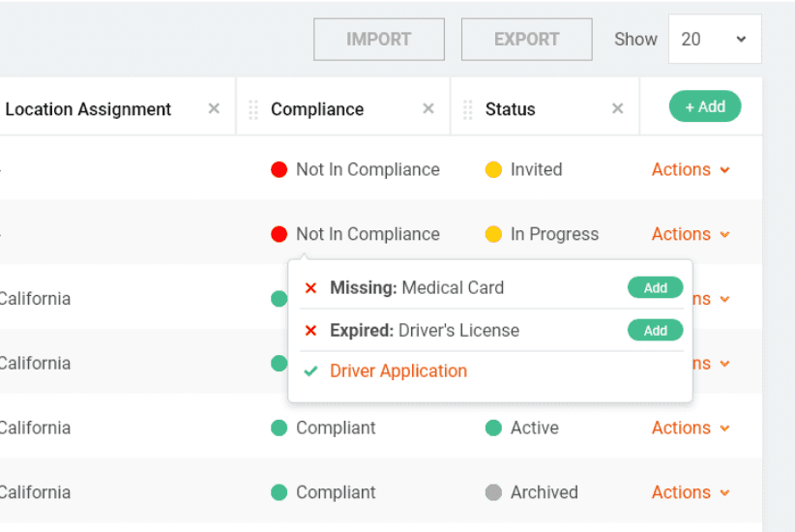795x532 pixels.
Task: Click the EXPORT button
Action: pyautogui.click(x=526, y=40)
